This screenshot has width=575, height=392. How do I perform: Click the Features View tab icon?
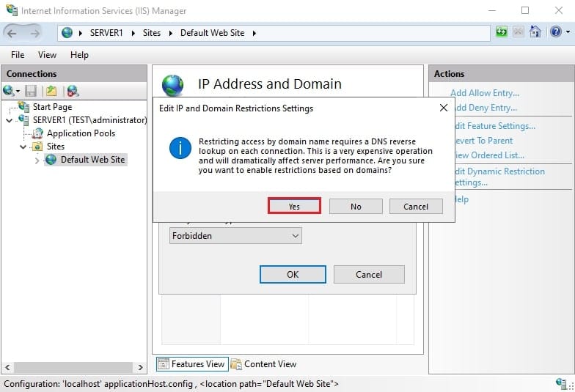[163, 364]
